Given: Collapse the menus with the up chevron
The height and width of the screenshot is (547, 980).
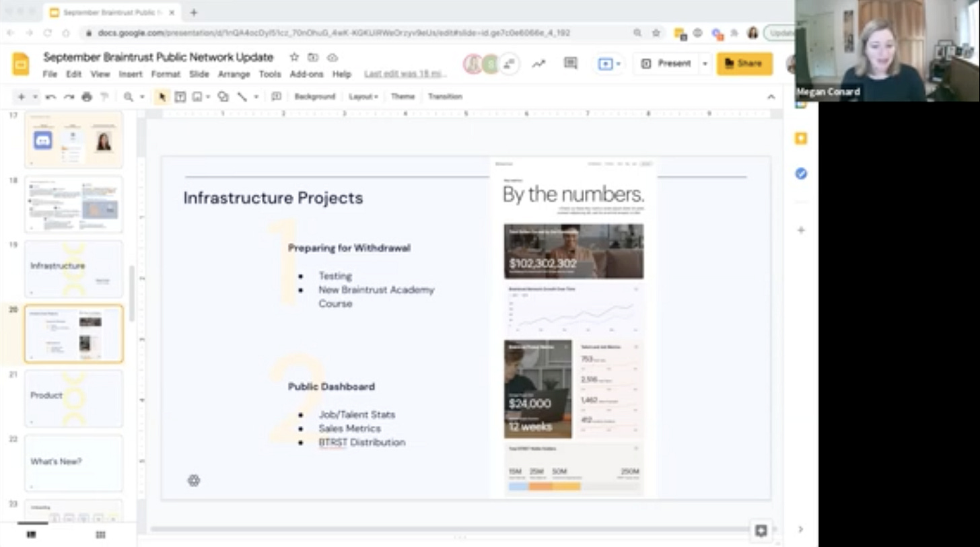Looking at the screenshot, I should [771, 97].
